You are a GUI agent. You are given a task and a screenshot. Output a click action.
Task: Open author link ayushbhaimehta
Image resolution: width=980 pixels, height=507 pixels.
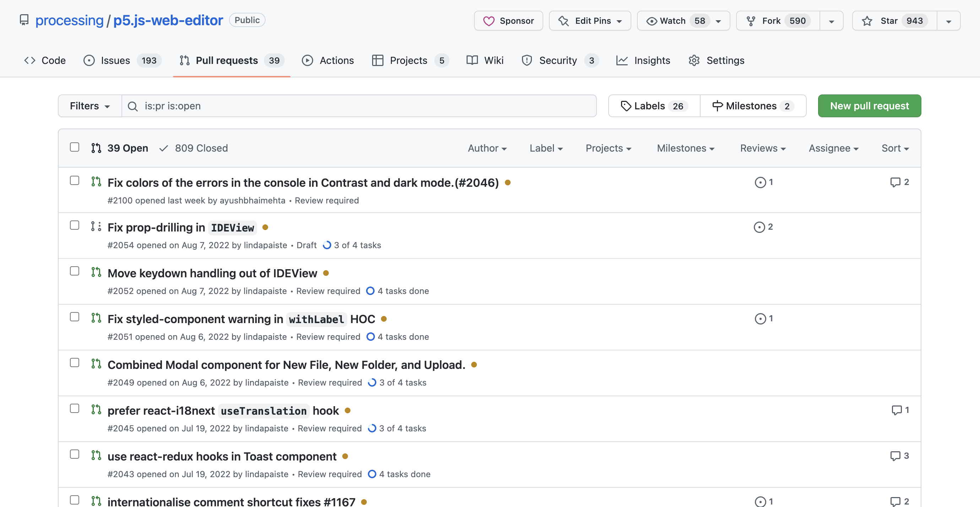tap(252, 201)
